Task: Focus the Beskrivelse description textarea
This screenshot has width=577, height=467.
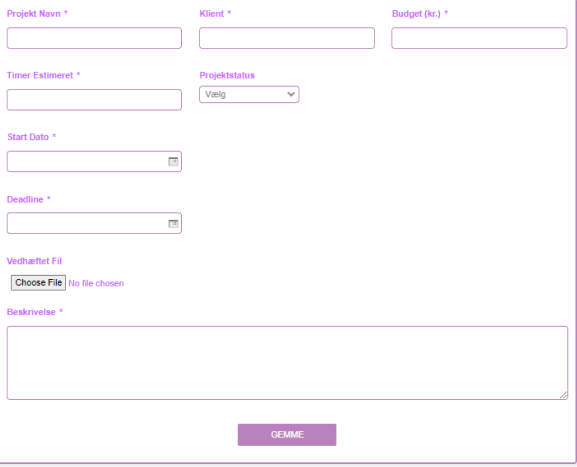Action: [287, 363]
